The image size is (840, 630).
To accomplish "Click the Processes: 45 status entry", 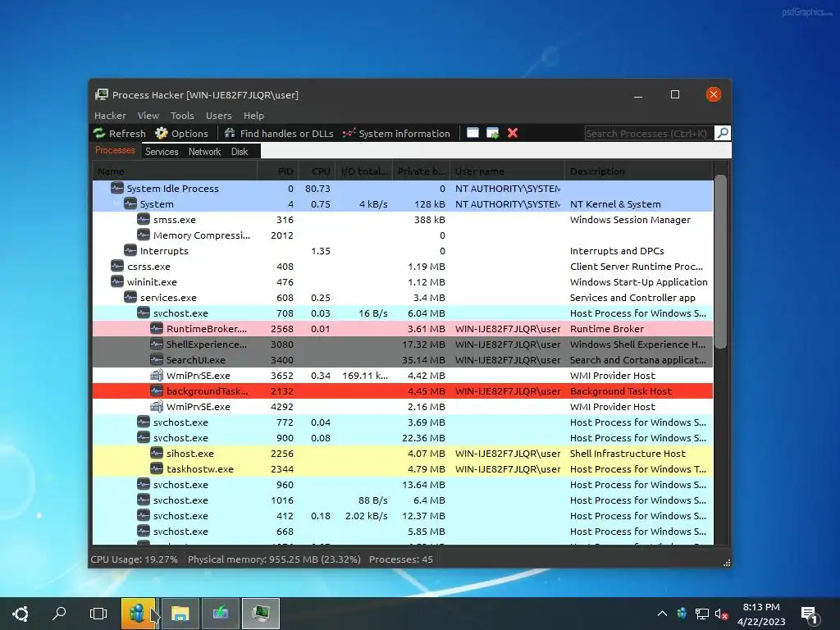I will click(400, 559).
